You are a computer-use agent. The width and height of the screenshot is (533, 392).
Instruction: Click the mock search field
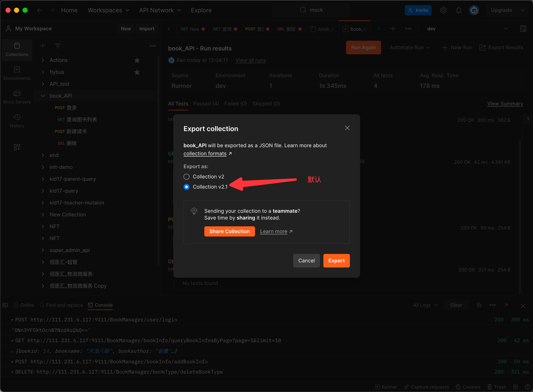[x=311, y=10]
